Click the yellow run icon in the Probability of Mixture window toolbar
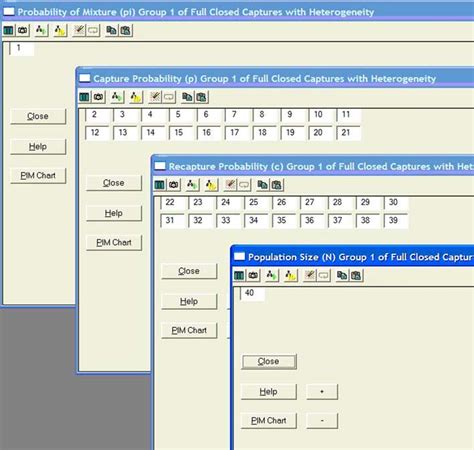Image resolution: width=474 pixels, height=450 pixels. point(60,31)
